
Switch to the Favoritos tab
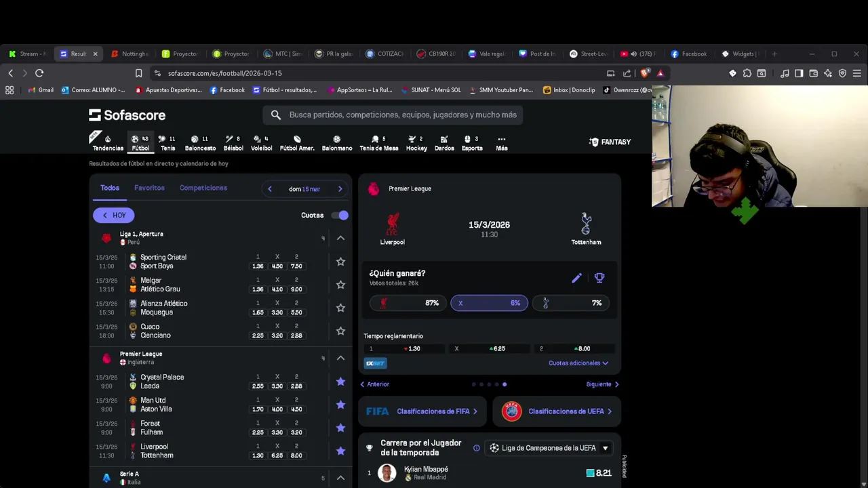click(149, 188)
